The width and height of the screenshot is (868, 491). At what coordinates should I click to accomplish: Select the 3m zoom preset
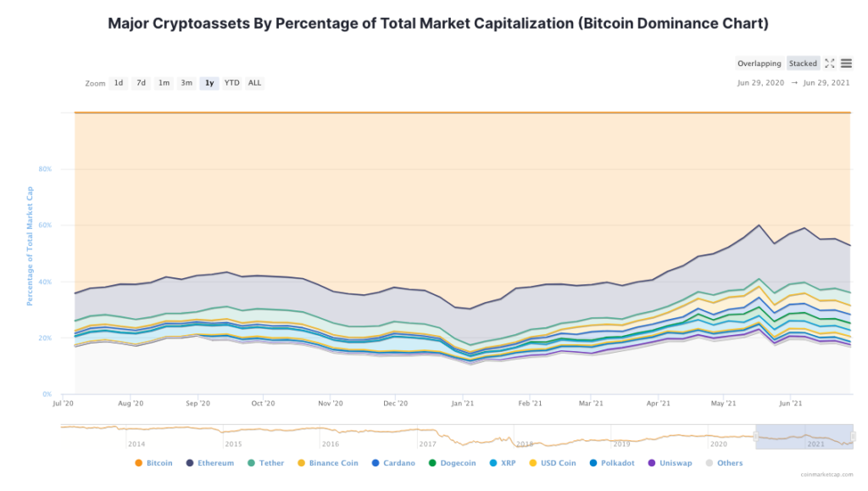click(186, 82)
